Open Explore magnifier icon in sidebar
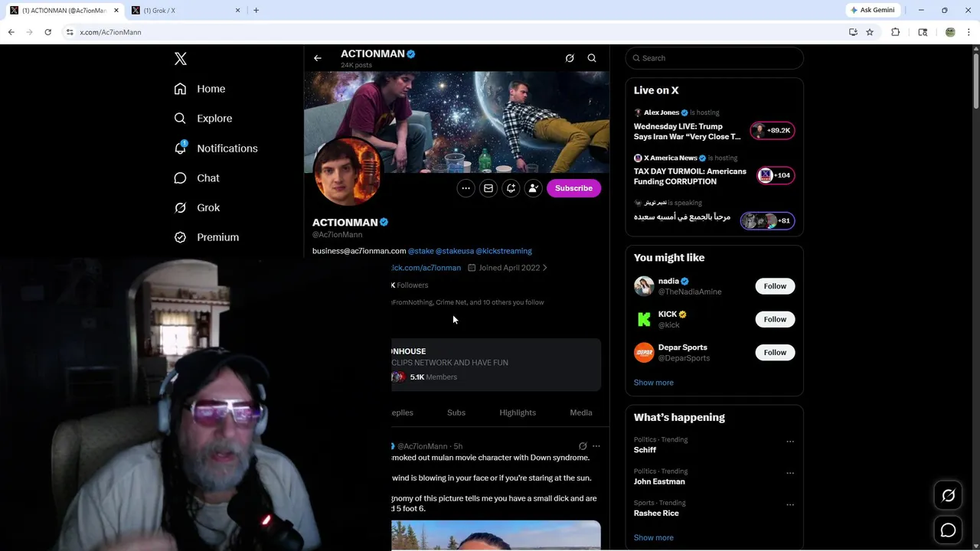 (180, 119)
